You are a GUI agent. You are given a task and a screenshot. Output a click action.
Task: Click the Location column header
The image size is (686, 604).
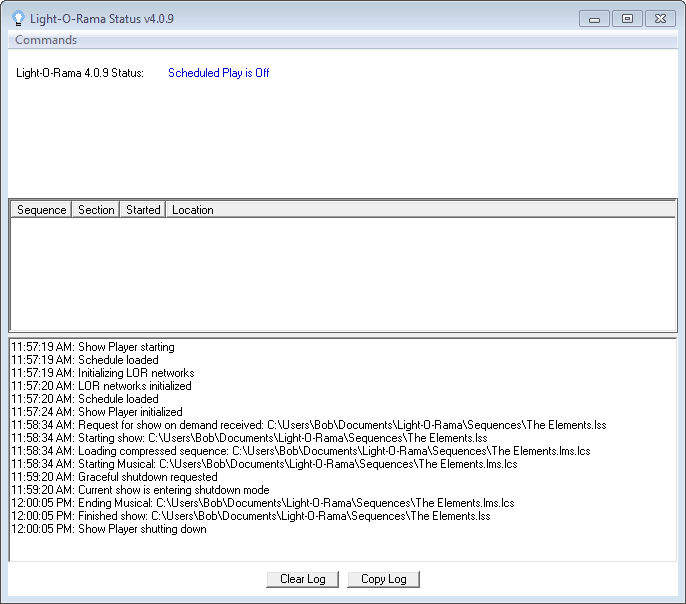pos(192,210)
